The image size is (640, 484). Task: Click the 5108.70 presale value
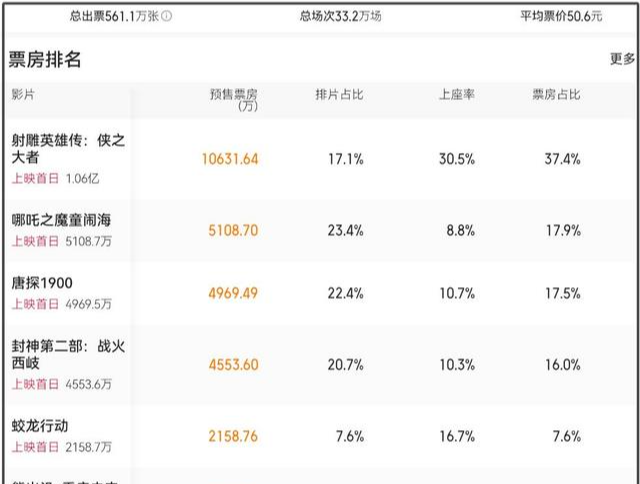pyautogui.click(x=233, y=230)
